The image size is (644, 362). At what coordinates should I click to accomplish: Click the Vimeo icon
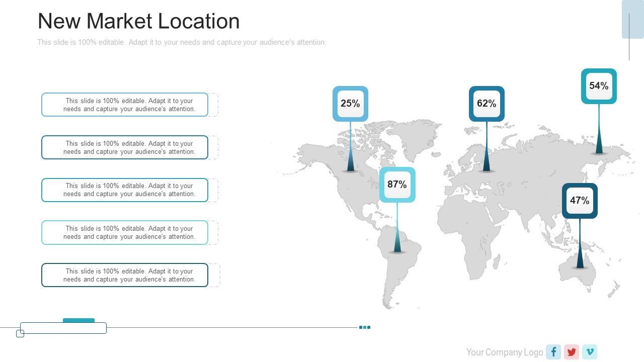coord(590,352)
